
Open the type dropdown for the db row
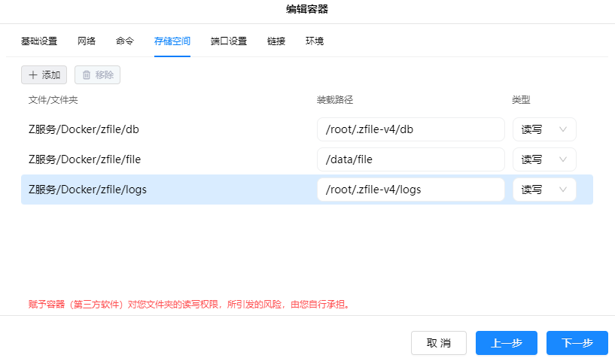click(544, 129)
